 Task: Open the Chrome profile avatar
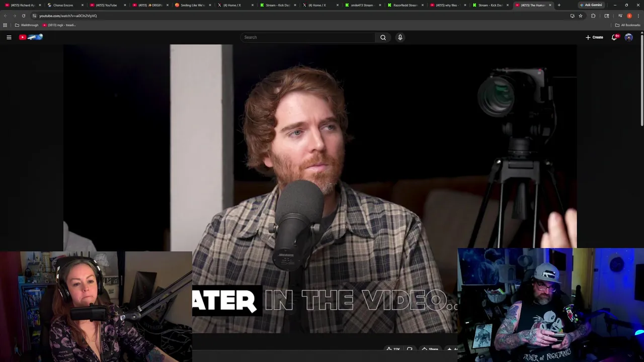click(629, 16)
